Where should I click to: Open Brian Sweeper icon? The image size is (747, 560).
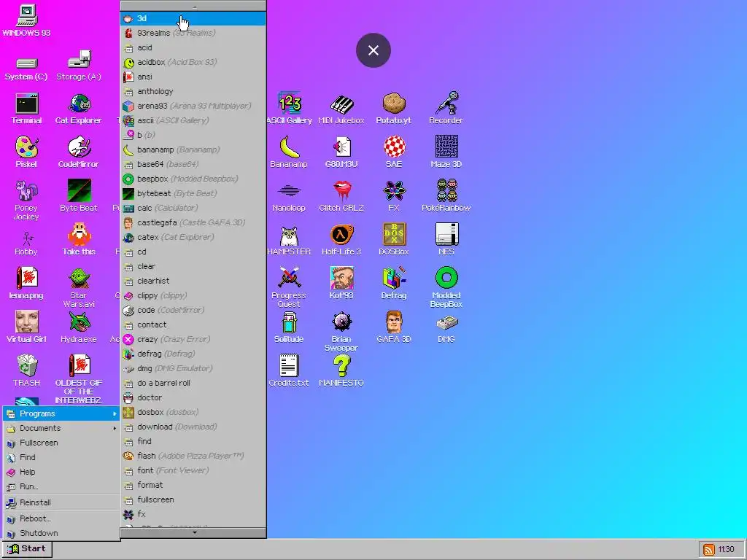[341, 332]
